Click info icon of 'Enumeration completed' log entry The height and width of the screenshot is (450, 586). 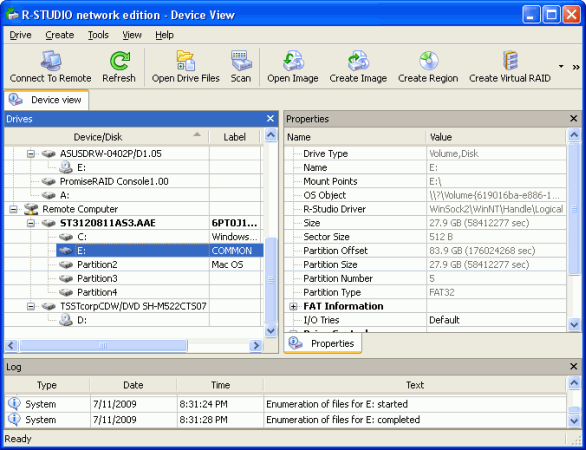(14, 419)
